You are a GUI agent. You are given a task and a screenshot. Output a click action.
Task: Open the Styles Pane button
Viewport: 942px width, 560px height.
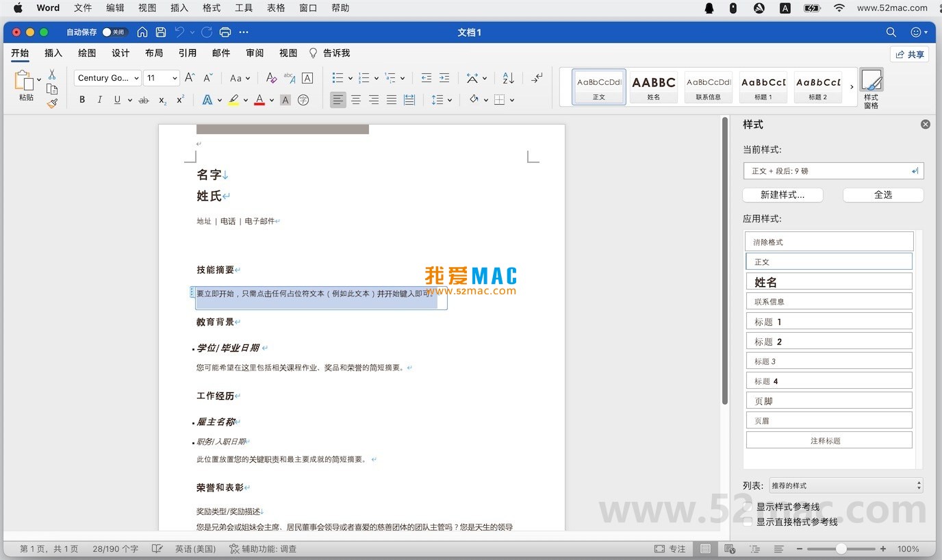click(871, 88)
